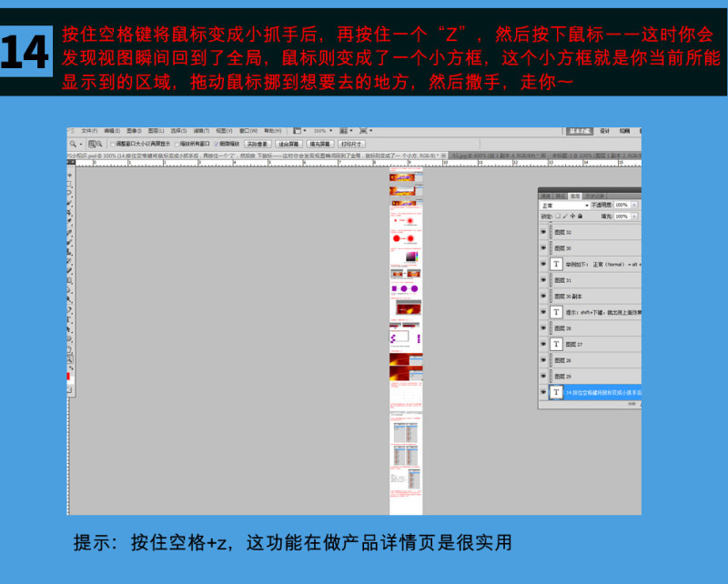Select the History Brush tool
The image size is (728, 584).
tap(70, 260)
